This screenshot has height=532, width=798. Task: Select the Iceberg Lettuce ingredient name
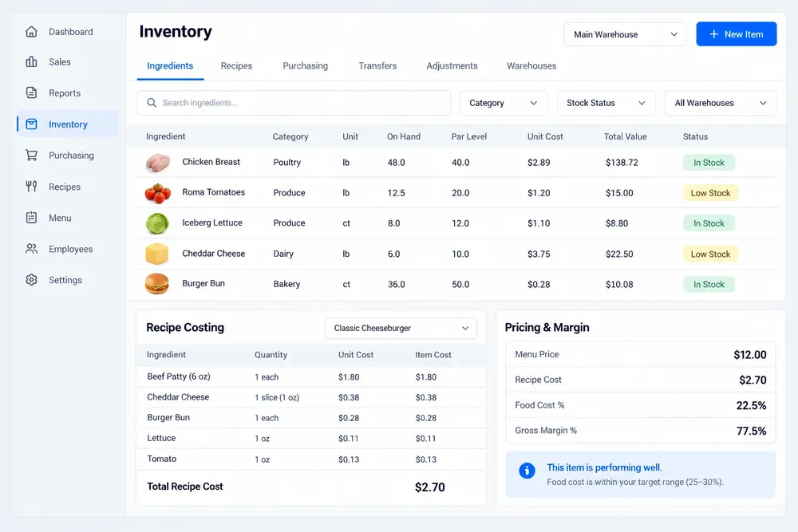[212, 223]
